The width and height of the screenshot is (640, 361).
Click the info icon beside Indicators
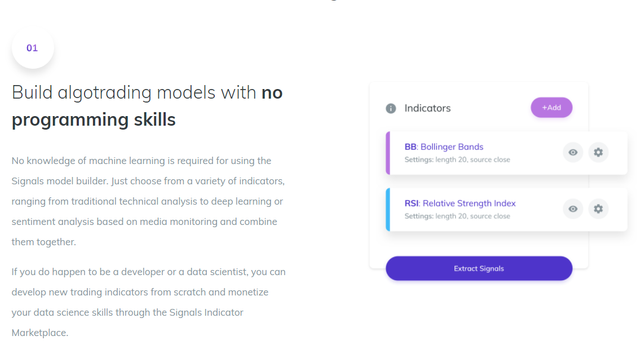[391, 108]
